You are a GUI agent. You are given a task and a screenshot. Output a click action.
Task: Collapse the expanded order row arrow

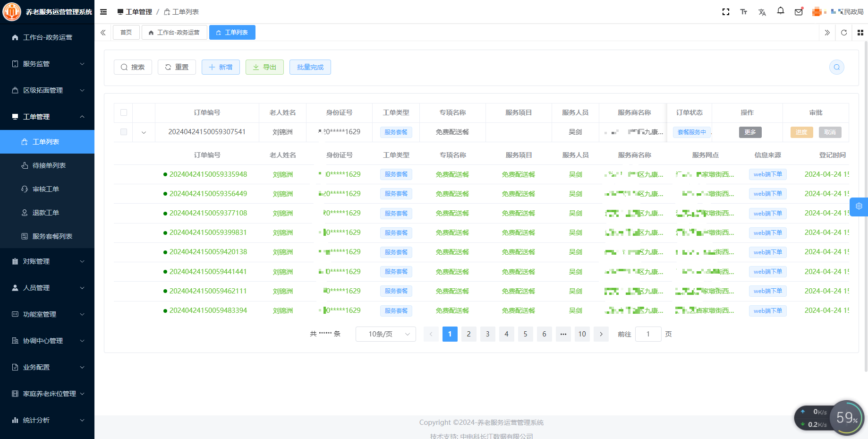point(144,132)
